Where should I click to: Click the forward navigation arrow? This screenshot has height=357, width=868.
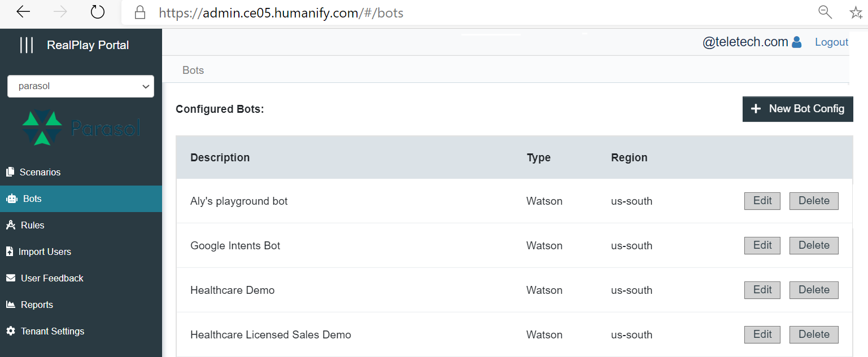[60, 12]
